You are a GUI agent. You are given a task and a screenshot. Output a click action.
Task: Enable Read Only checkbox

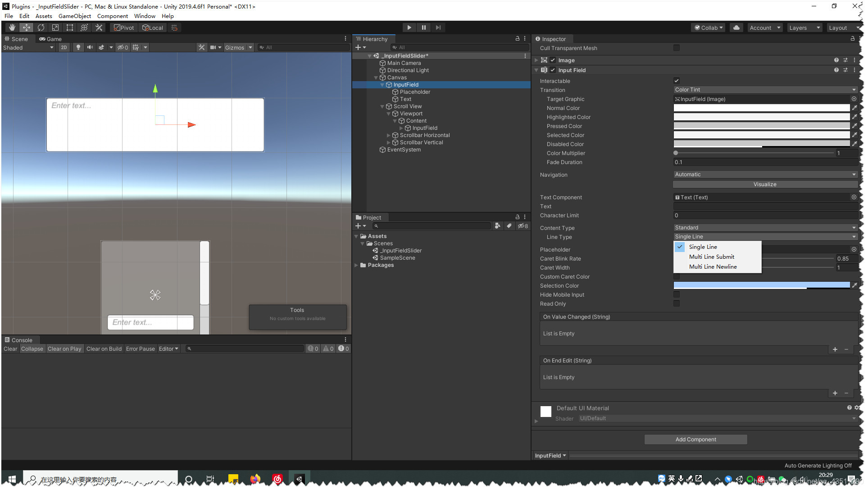[x=676, y=304]
